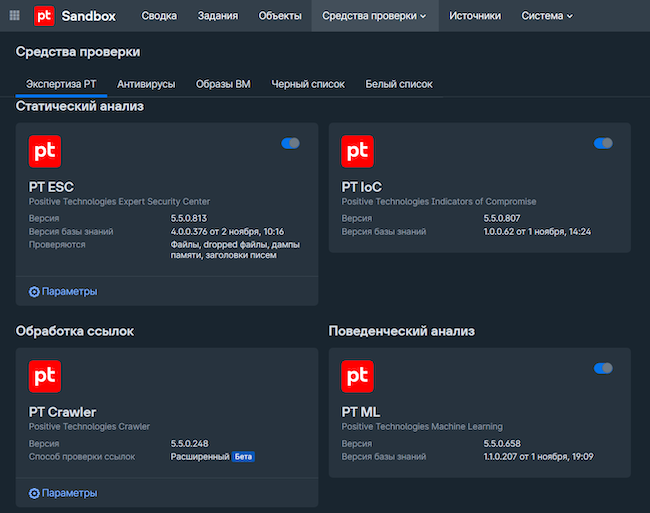The image size is (650, 513).
Task: Click the PT IoC product icon
Action: [x=358, y=151]
